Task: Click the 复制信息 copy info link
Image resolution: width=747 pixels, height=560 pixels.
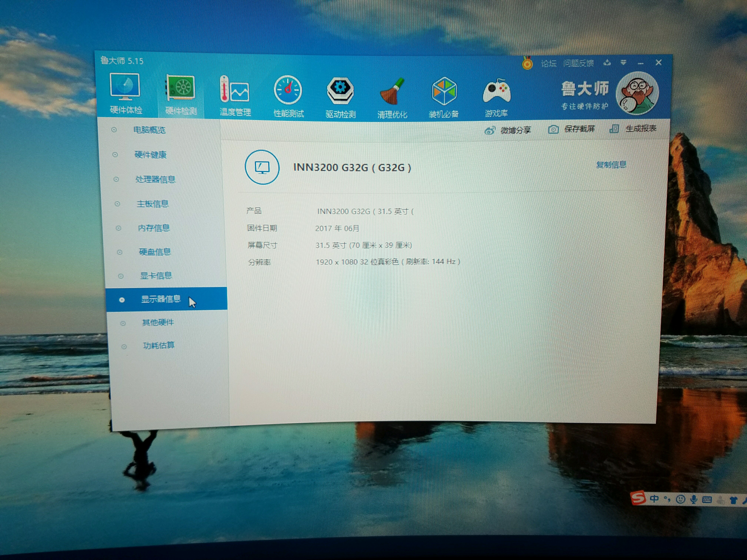Action: pyautogui.click(x=611, y=165)
